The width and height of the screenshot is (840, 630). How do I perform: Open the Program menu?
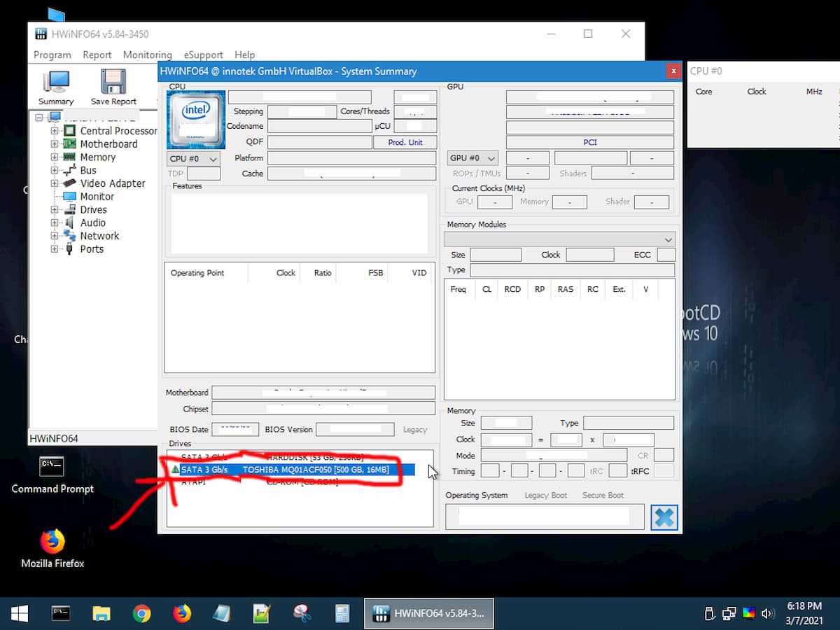point(52,55)
